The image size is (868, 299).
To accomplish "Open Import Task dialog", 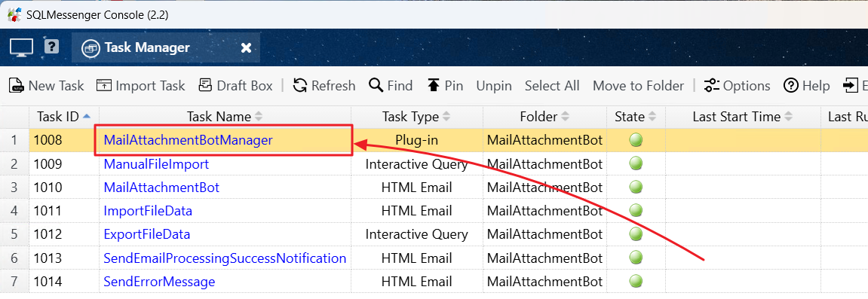I will (140, 86).
